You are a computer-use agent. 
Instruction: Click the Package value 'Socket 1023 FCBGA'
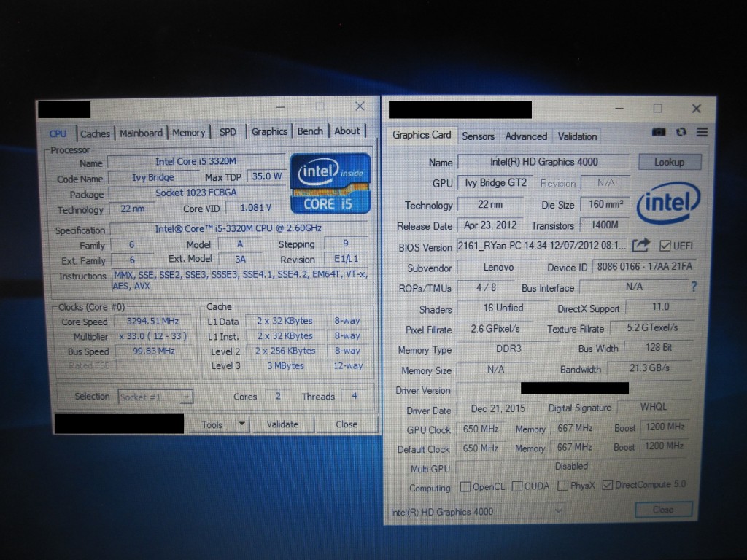[196, 192]
